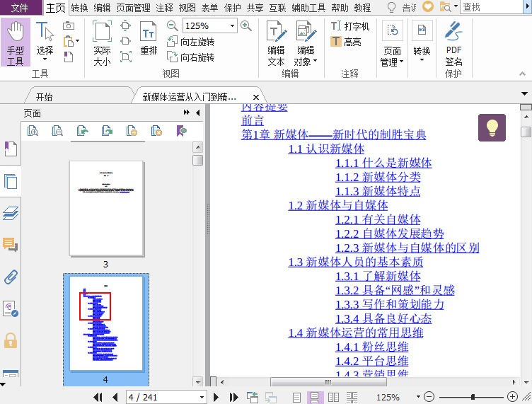Image resolution: width=532 pixels, height=404 pixels.
Task: Select the Hand tool (手型工具)
Action: click(x=16, y=42)
